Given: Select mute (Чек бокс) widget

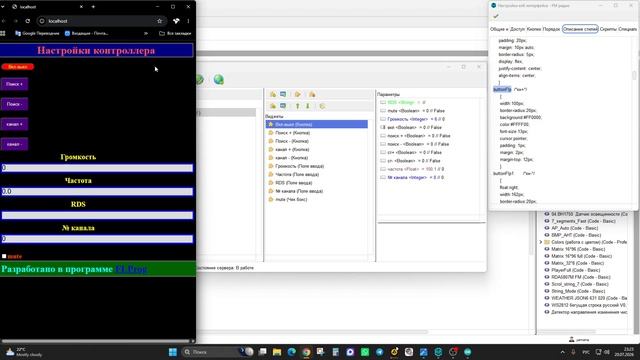Looking at the screenshot, I should click(x=317, y=200).
